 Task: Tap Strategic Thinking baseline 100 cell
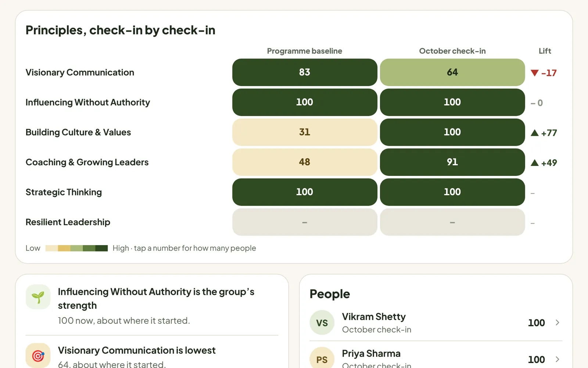pyautogui.click(x=305, y=192)
